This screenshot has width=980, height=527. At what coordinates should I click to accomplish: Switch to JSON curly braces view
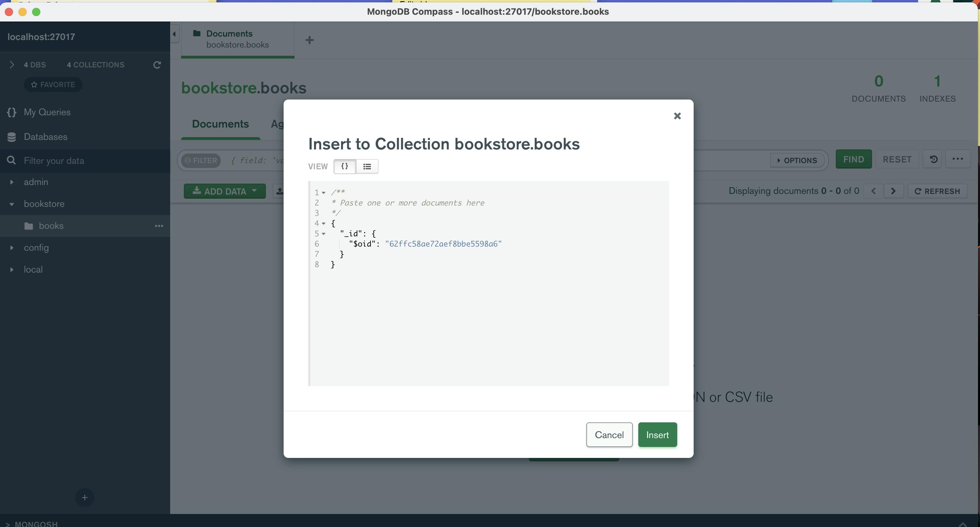345,167
